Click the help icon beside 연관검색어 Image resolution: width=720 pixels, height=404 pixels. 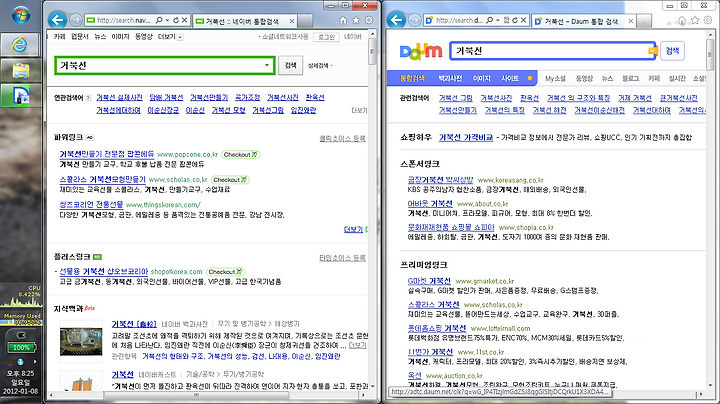pos(88,98)
